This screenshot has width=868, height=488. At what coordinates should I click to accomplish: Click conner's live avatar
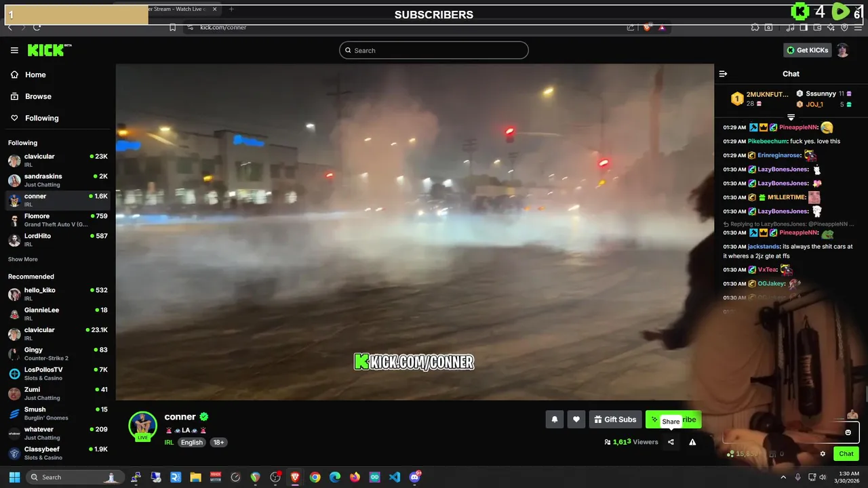tap(142, 426)
